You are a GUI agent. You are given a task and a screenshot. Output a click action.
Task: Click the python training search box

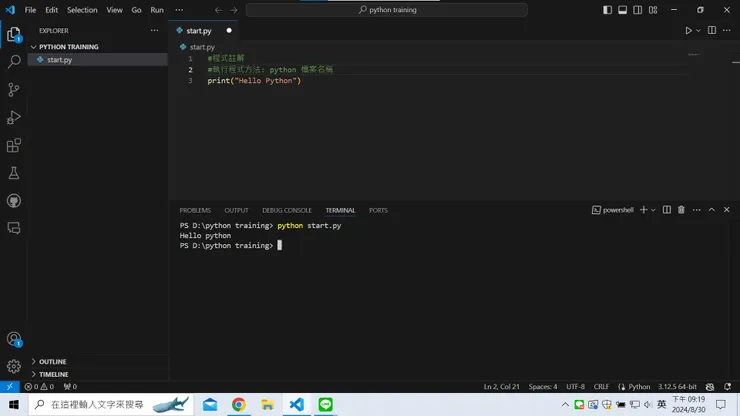(387, 10)
